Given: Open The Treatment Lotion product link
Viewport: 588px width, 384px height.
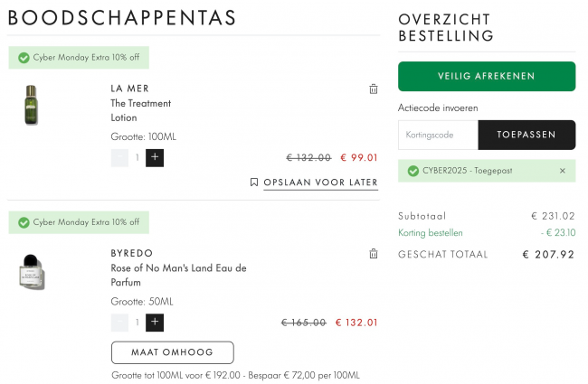Looking at the screenshot, I should tap(140, 110).
